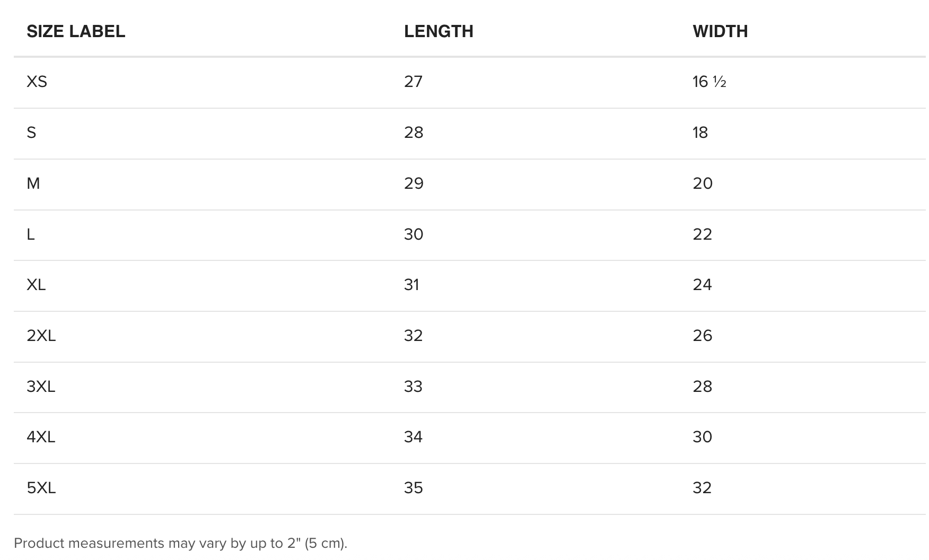Select the S size label
Viewport: 929px width, 560px height.
point(31,133)
